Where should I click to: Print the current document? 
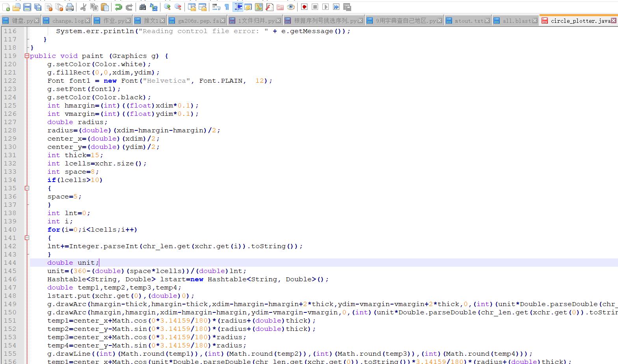(x=70, y=7)
